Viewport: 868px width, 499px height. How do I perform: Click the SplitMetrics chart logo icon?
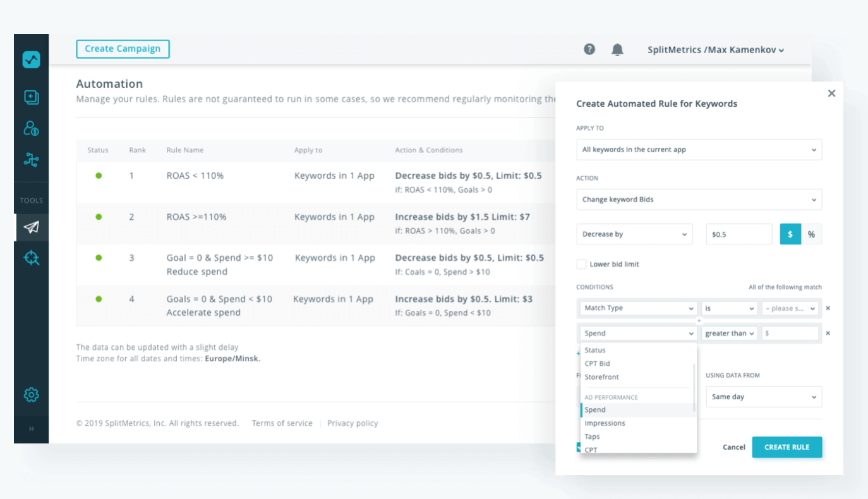click(x=31, y=59)
